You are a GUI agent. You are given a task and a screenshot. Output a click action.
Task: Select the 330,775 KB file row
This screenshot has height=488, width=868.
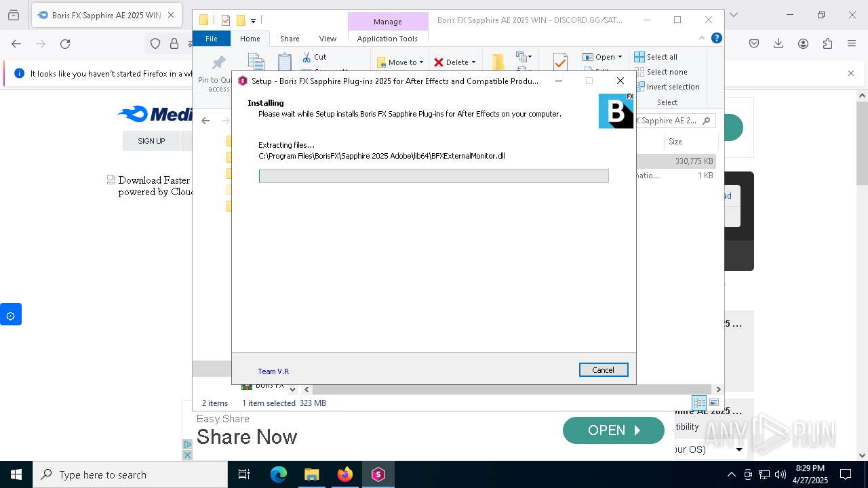676,161
